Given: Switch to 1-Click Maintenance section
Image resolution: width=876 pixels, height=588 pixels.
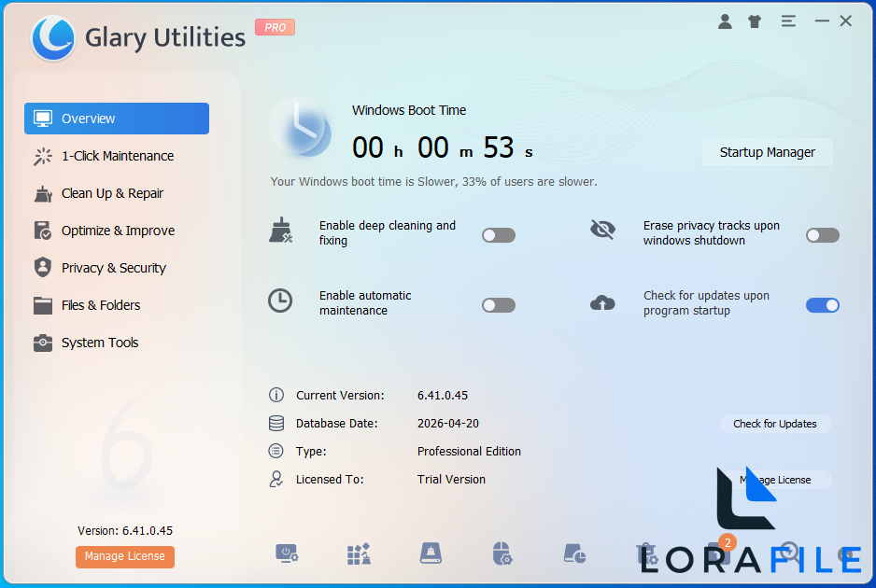Looking at the screenshot, I should tap(116, 156).
